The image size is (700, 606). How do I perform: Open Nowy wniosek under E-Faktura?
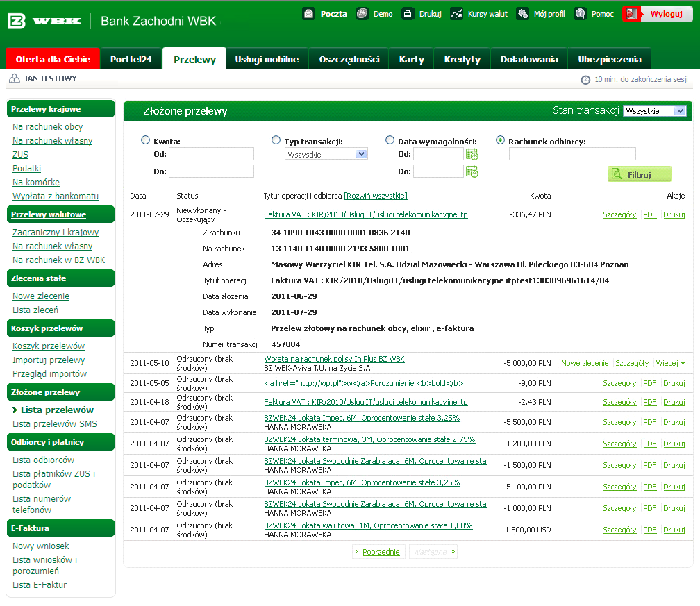click(x=40, y=546)
